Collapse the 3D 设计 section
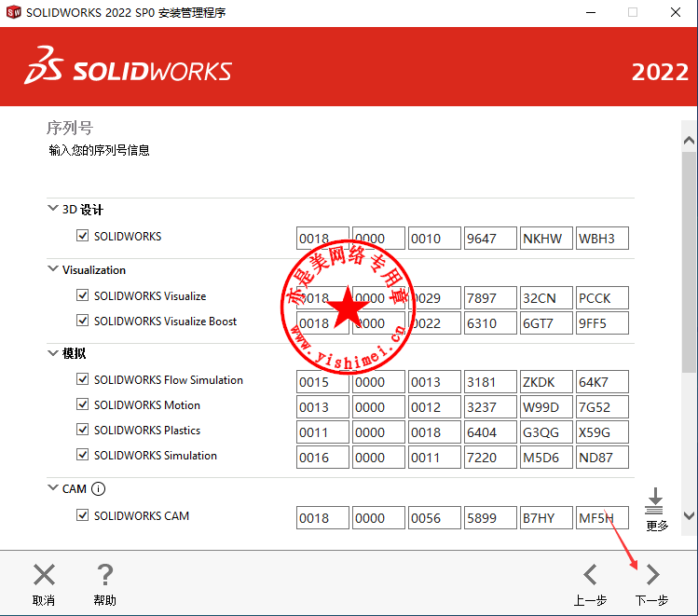This screenshot has width=698, height=616. (53, 208)
